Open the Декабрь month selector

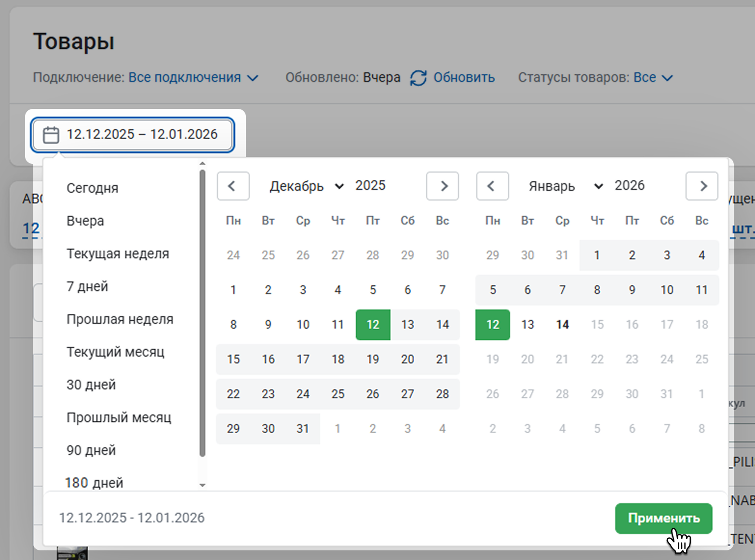[x=306, y=186]
